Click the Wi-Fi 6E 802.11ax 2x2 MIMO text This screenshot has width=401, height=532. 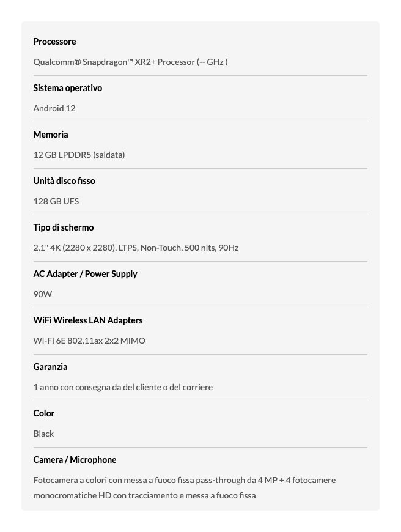click(x=89, y=341)
